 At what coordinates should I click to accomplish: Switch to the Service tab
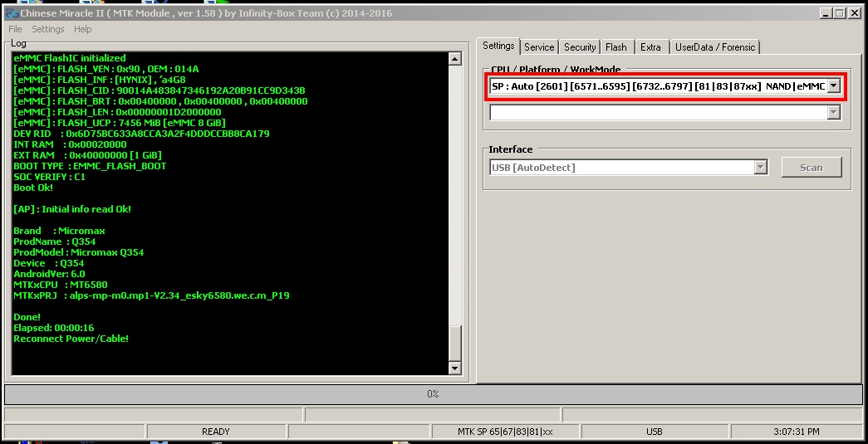[539, 47]
